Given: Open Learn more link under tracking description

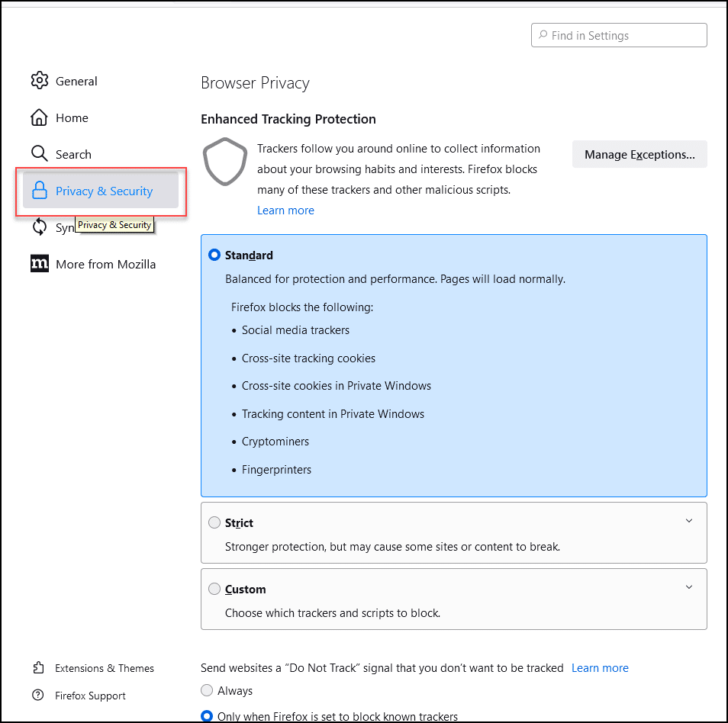Looking at the screenshot, I should tap(285, 210).
